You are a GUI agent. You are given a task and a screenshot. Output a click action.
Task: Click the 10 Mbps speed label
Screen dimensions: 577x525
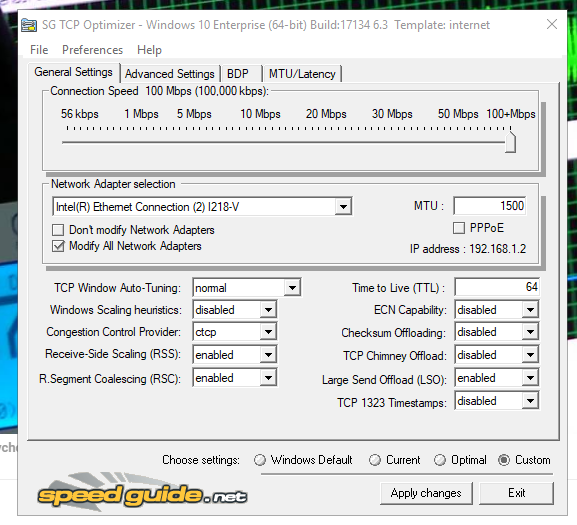[x=260, y=114]
